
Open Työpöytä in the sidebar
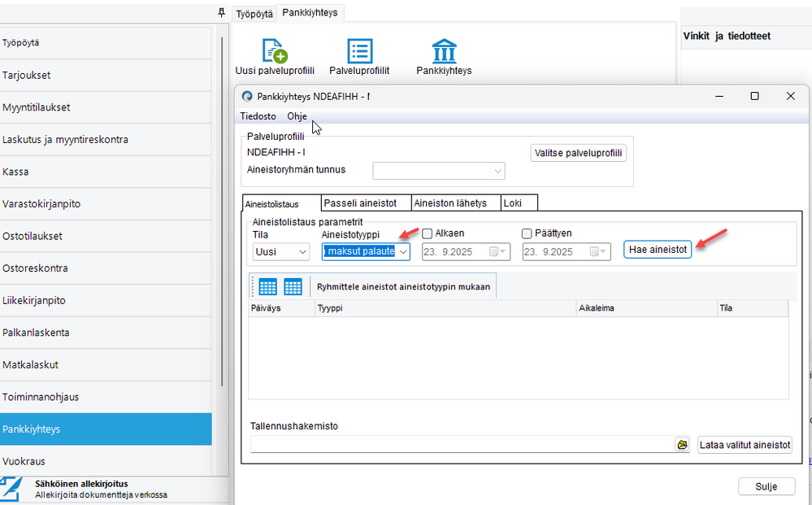[x=106, y=43]
